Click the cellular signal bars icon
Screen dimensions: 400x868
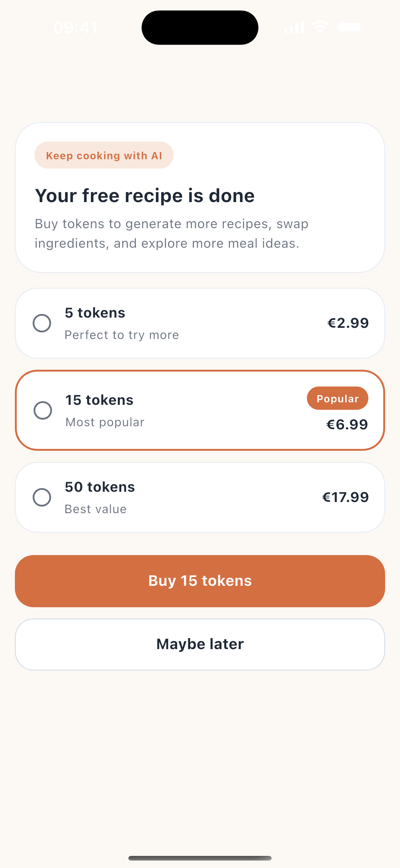point(294,27)
